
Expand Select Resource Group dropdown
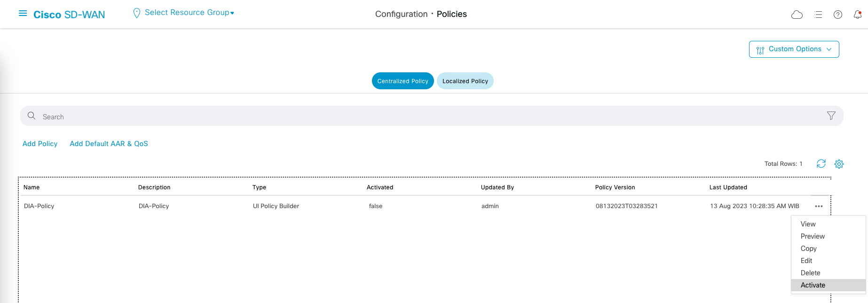[x=189, y=13]
